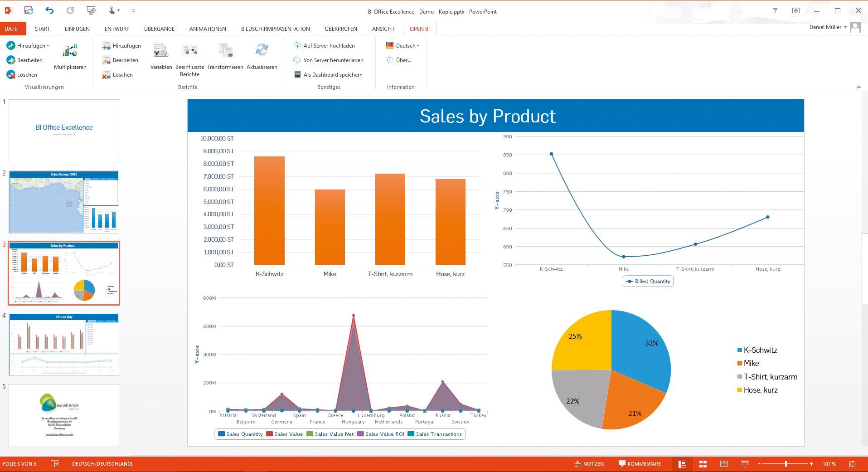Click Von Server herunterladen
868x472 pixels.
[329, 60]
